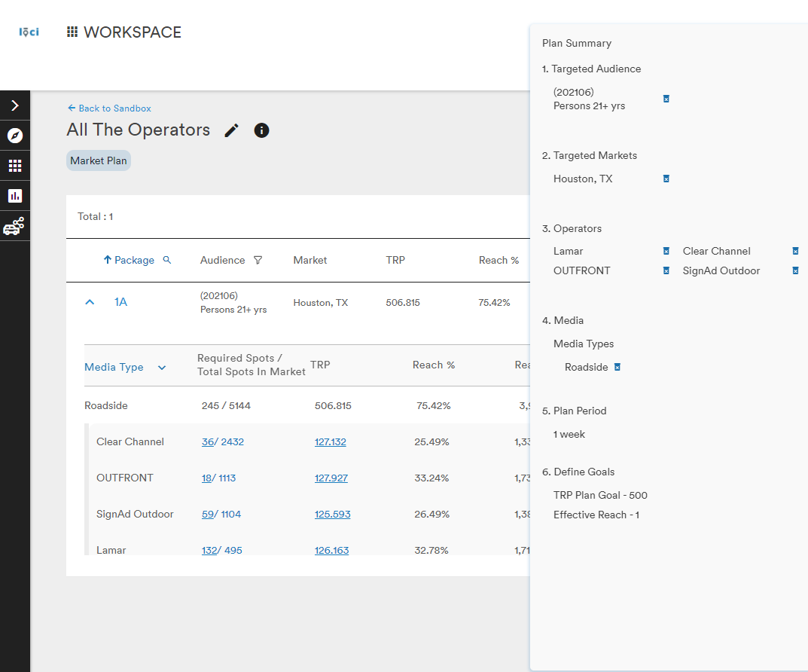Screen dimensions: 808x672
Task: Edit the plan name with pencil icon
Action: coord(232,130)
